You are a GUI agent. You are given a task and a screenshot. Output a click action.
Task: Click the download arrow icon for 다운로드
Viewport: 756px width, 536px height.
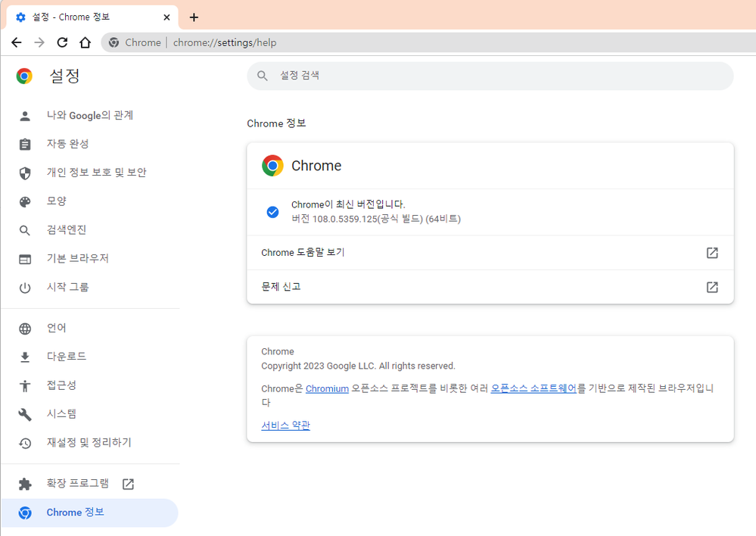coord(24,357)
